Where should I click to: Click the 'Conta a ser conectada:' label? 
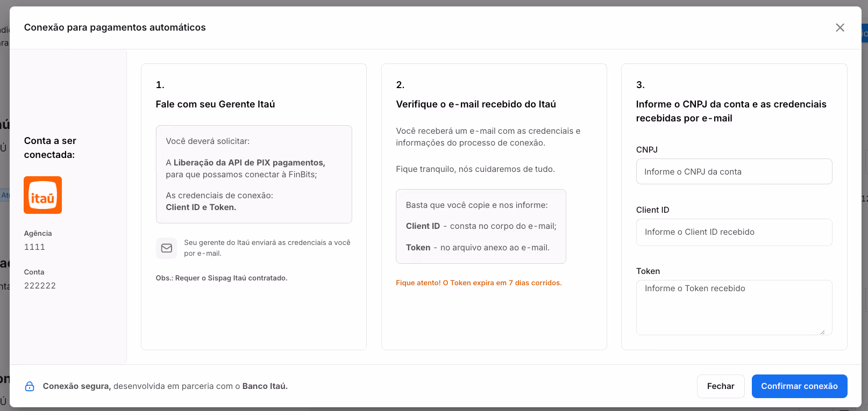[50, 148]
